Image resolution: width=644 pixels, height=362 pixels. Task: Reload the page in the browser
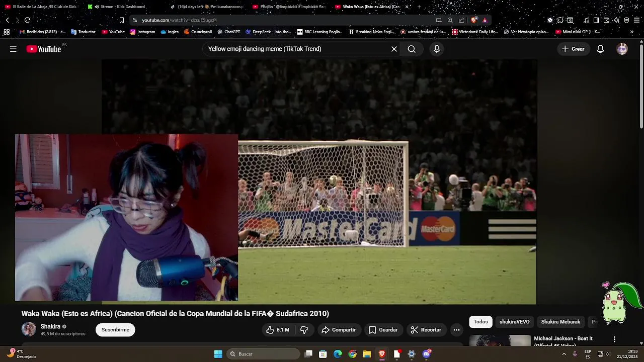pyautogui.click(x=27, y=20)
